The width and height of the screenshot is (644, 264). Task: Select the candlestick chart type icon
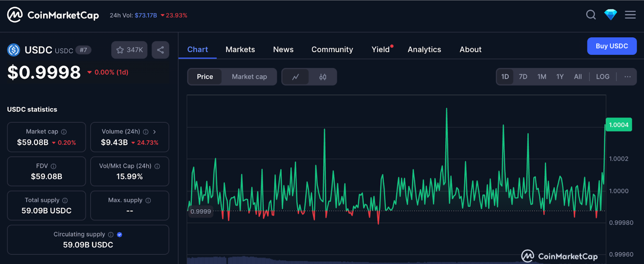323,77
